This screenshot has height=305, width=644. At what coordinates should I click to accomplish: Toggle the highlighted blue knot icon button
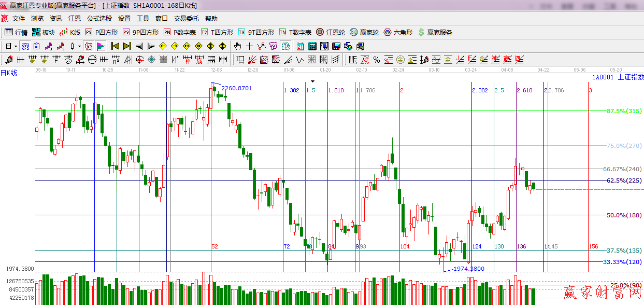[25, 46]
